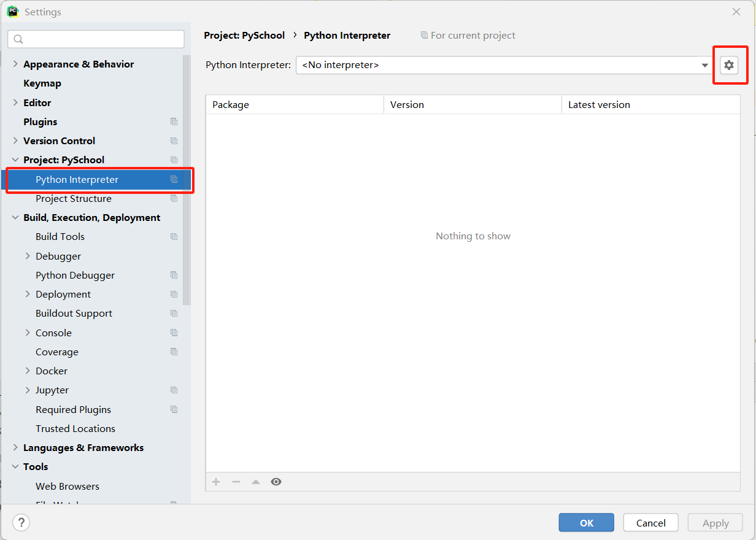Click the minus icon to uninstall package

(236, 482)
